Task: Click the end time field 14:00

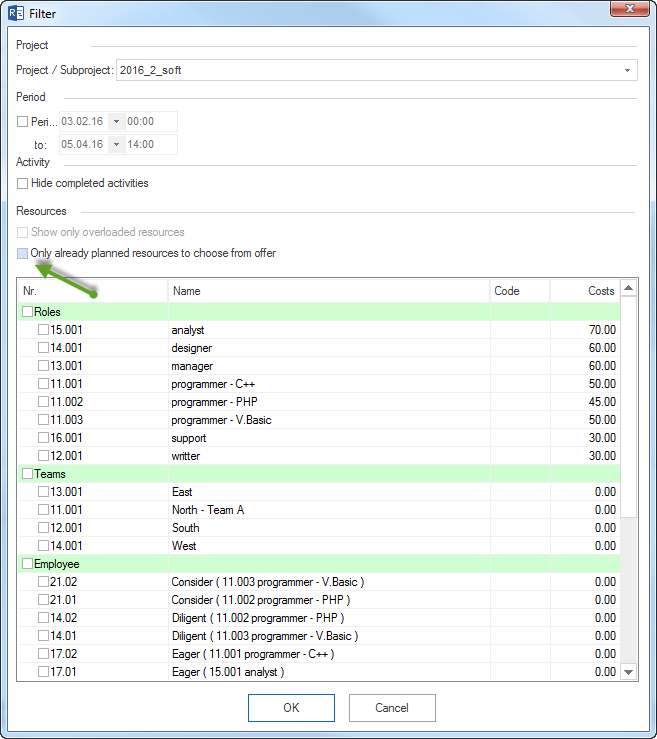Action: pyautogui.click(x=151, y=144)
